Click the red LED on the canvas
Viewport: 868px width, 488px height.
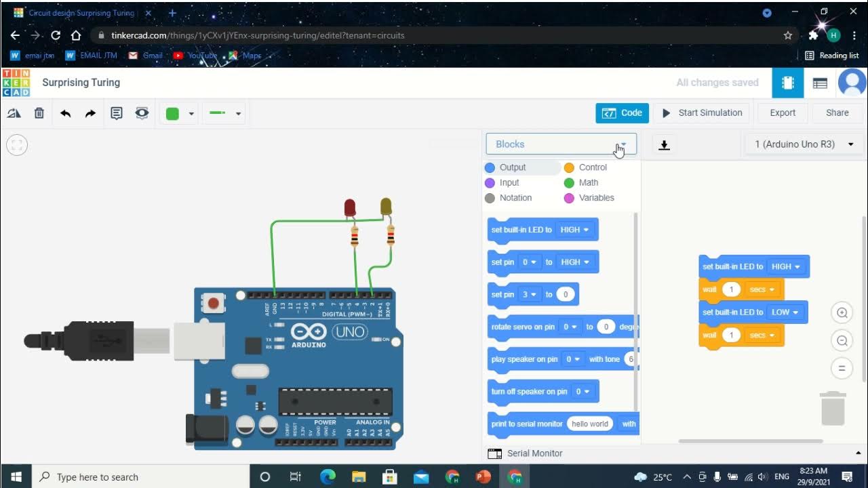coord(350,207)
